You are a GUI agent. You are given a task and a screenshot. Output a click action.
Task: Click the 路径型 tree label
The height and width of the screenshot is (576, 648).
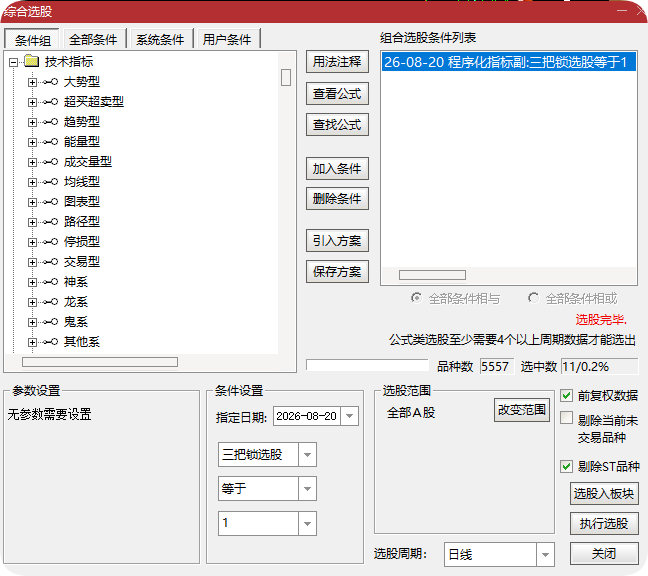point(82,222)
